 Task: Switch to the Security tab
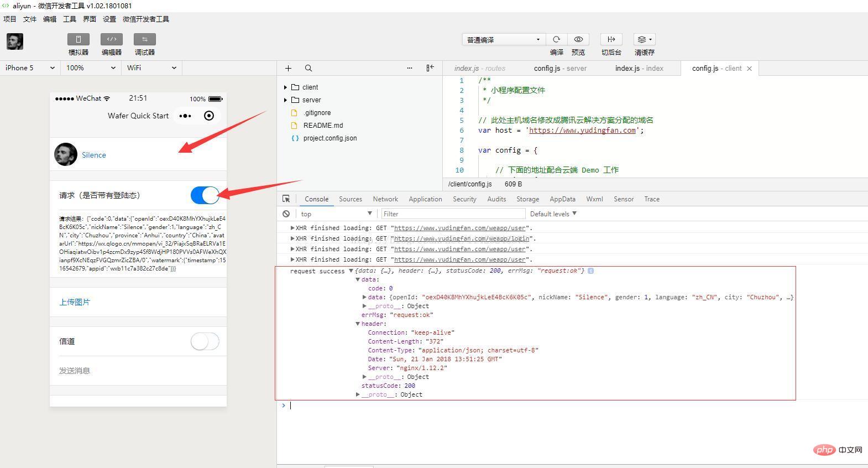click(464, 199)
